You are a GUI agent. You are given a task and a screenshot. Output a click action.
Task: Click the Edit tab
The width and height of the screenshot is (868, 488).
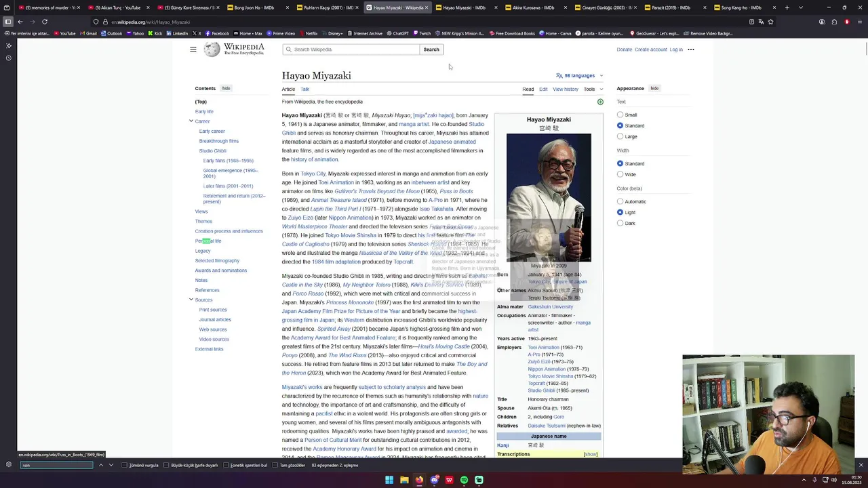click(x=543, y=89)
